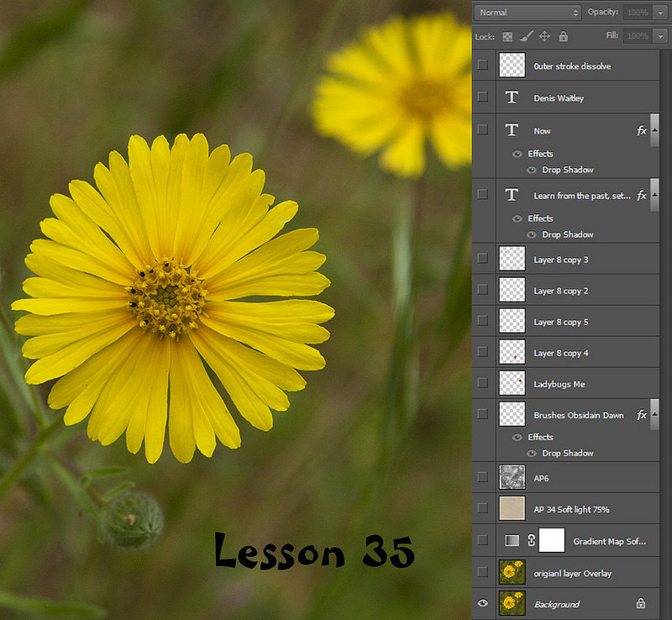The height and width of the screenshot is (620, 672).
Task: Click the lock position move icon
Action: [544, 36]
